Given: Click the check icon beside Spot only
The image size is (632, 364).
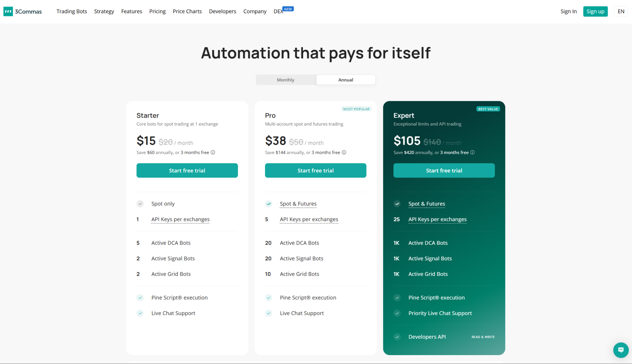Looking at the screenshot, I should click(140, 204).
